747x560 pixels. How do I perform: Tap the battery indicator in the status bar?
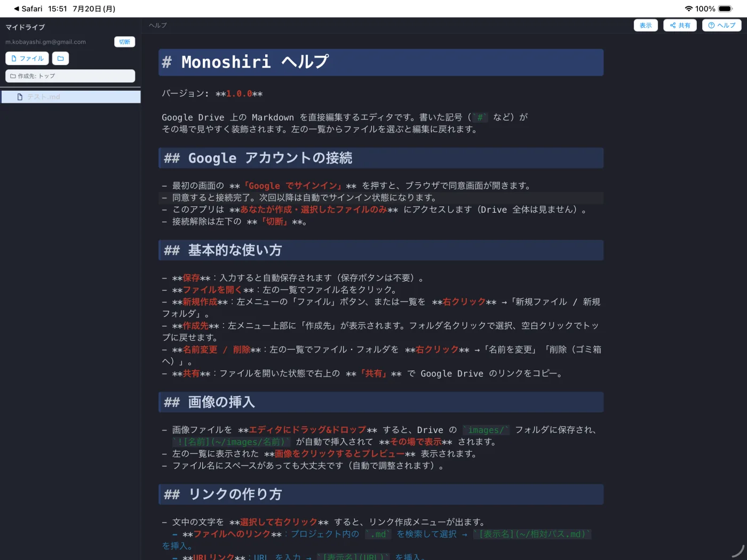(x=726, y=9)
